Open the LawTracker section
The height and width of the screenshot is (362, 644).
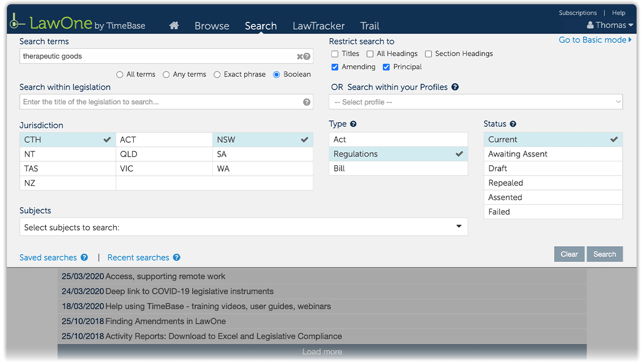(318, 25)
